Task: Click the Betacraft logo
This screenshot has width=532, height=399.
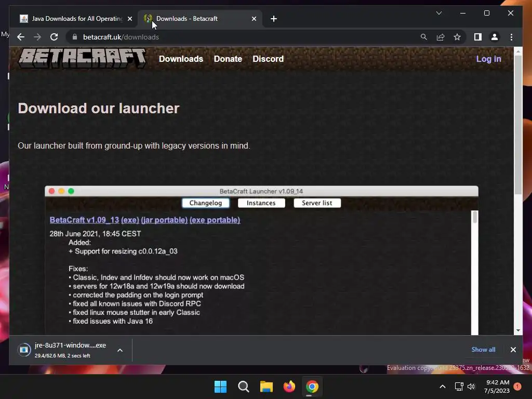Action: pos(83,58)
